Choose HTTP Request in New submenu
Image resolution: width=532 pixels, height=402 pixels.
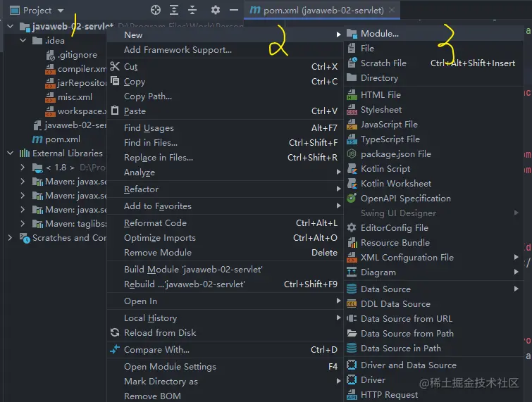433,395
